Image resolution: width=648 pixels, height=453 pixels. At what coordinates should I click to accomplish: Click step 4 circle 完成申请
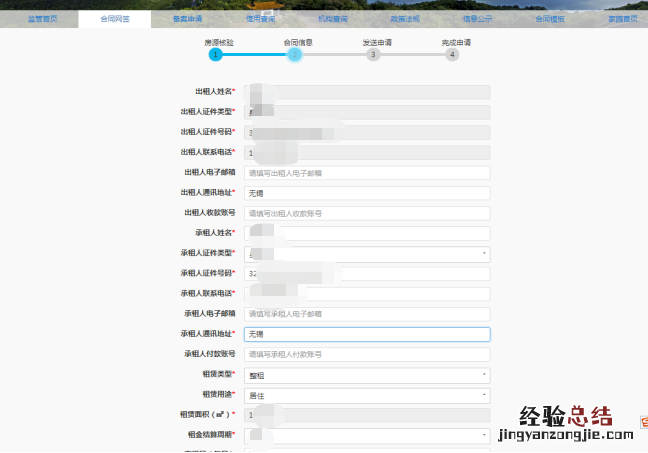453,55
